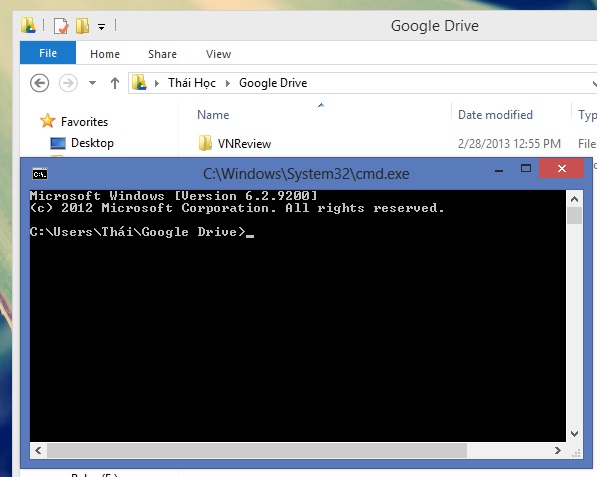
Task: Click the Properties icon in quick access toolbar
Action: [61, 26]
